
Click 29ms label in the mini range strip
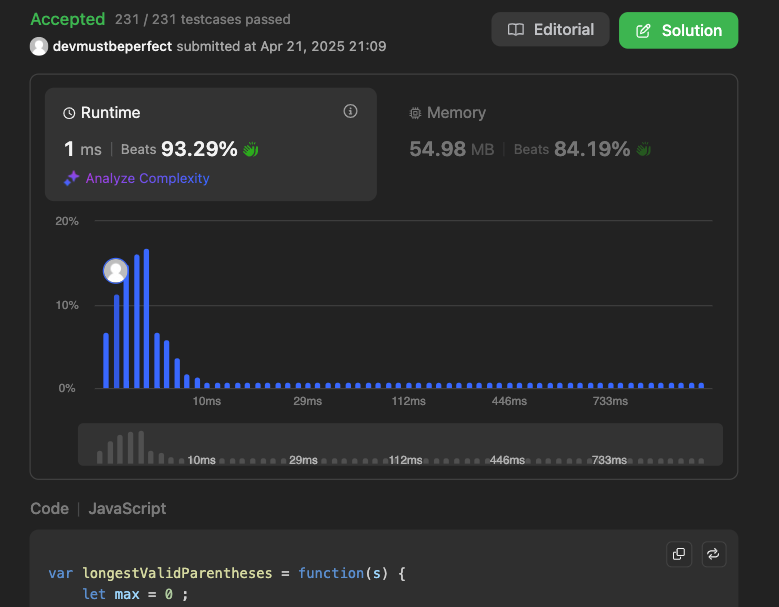(303, 460)
